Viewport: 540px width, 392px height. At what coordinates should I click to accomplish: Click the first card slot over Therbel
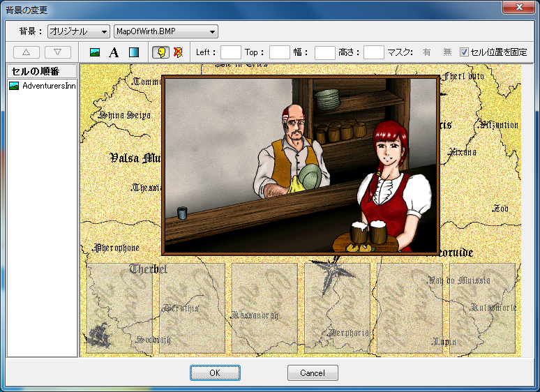pyautogui.click(x=119, y=308)
